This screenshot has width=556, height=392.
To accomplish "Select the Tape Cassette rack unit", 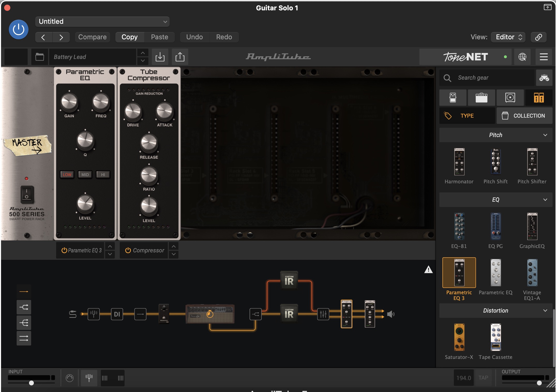I will (496, 337).
